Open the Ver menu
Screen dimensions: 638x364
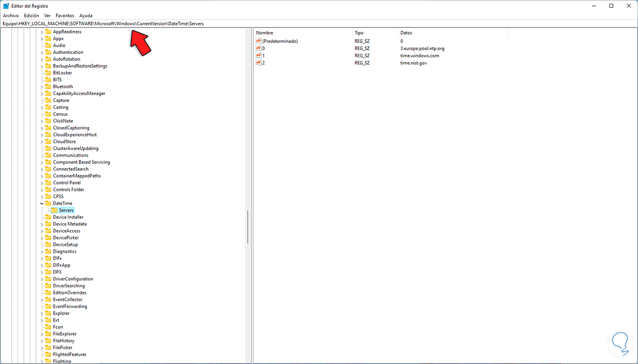tap(47, 15)
